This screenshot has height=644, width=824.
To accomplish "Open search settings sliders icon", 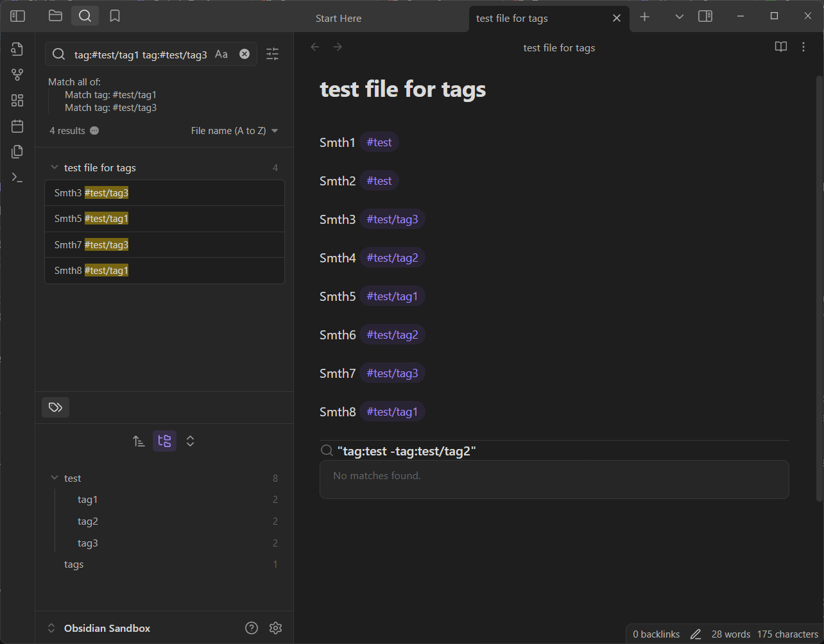I will pos(273,54).
